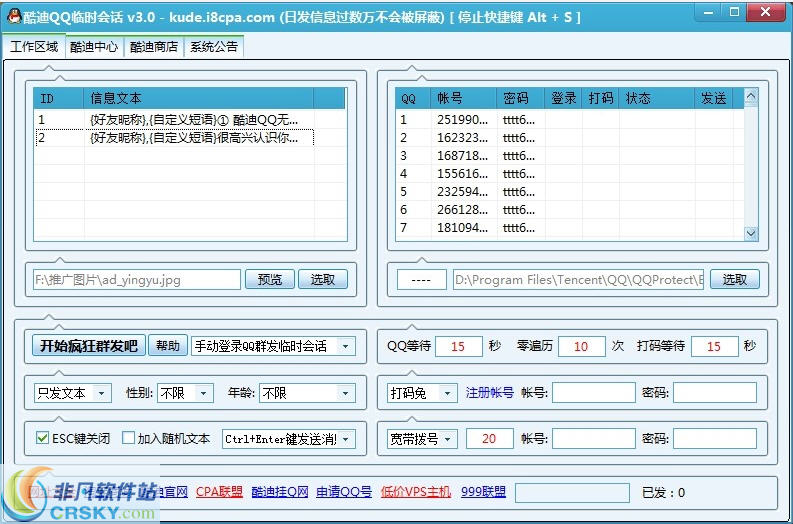
Task: Click the QQ等待 seconds field
Action: [x=459, y=346]
